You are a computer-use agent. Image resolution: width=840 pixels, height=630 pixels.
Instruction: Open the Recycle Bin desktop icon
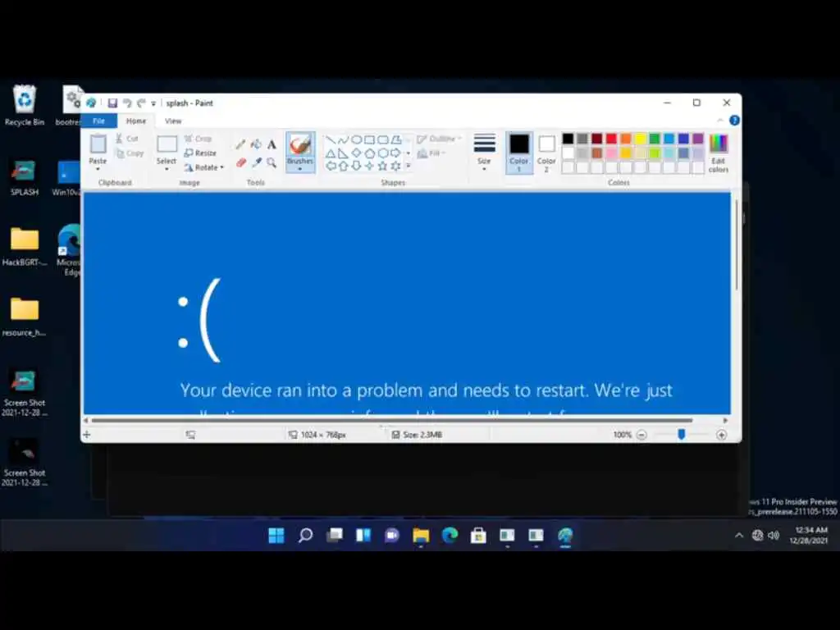pos(25,106)
